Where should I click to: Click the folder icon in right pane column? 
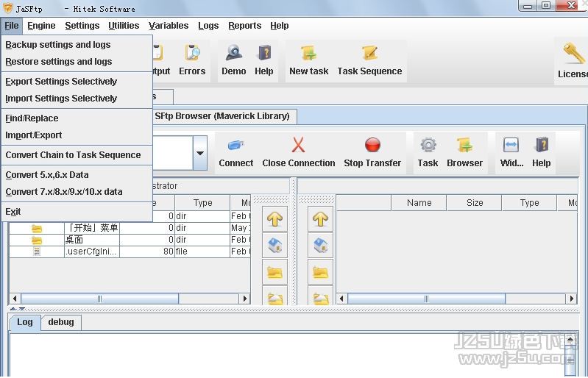tap(320, 272)
